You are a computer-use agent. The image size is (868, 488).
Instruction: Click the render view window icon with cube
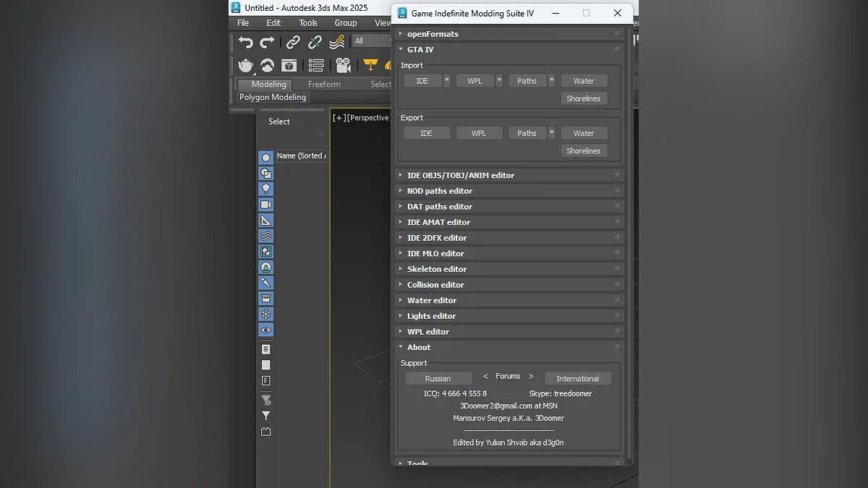[x=289, y=65]
